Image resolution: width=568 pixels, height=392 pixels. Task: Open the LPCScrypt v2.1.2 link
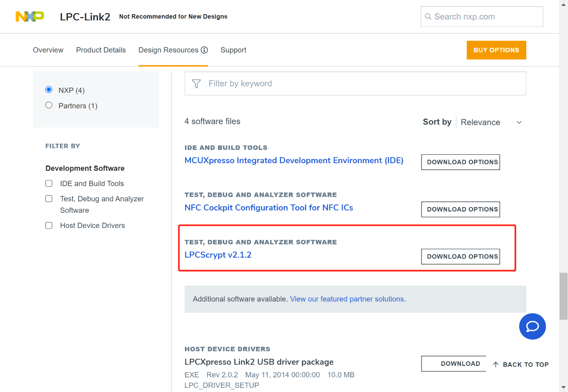coord(218,255)
